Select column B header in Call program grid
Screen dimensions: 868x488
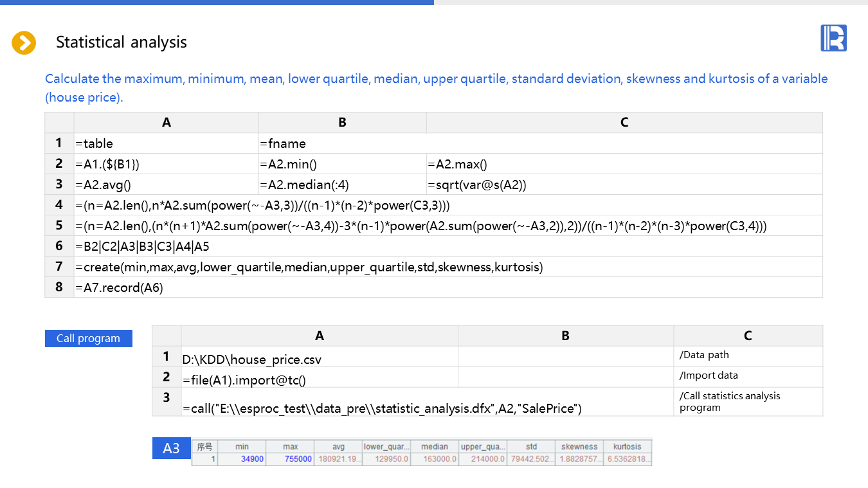565,336
